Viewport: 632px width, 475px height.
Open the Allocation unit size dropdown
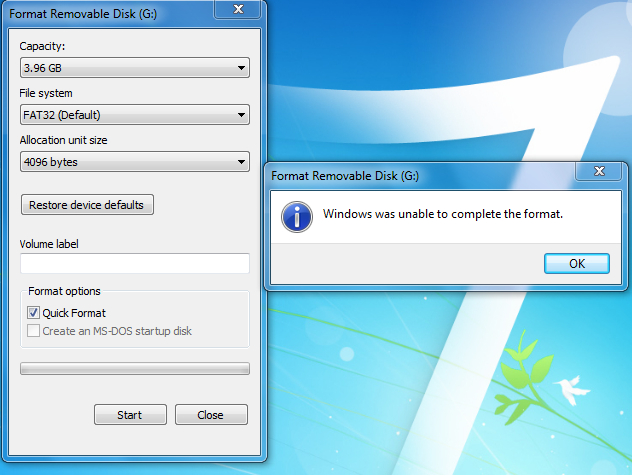pyautogui.click(x=135, y=162)
